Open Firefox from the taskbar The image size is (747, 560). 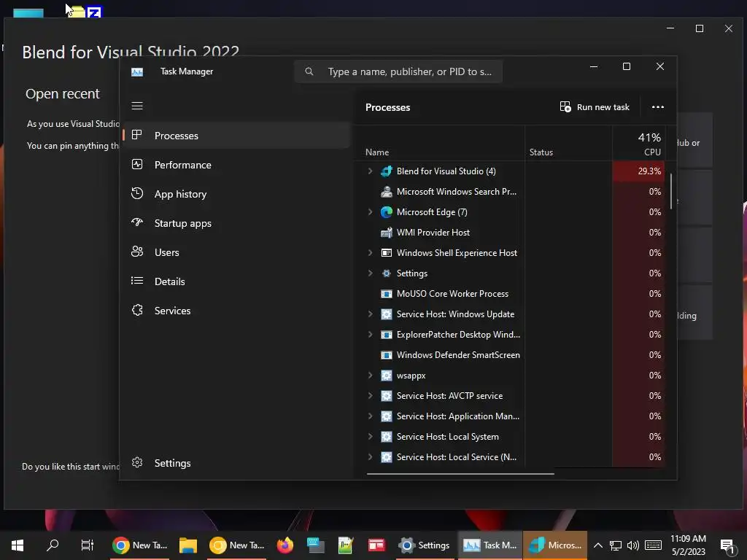[285, 545]
